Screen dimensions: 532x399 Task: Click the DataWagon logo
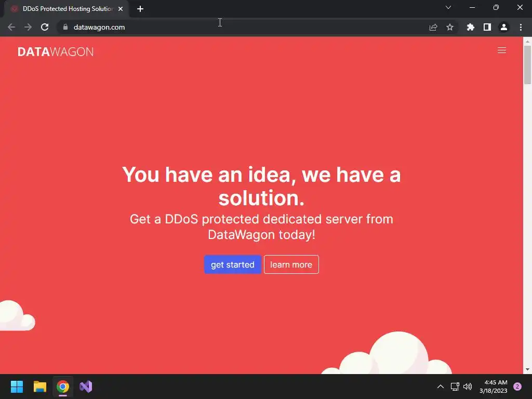(x=56, y=51)
